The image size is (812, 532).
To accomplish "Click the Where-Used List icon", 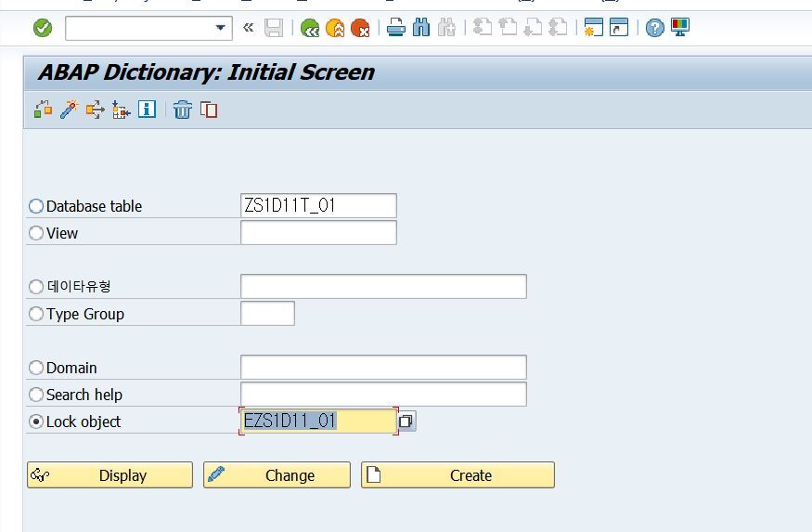I will (96, 110).
